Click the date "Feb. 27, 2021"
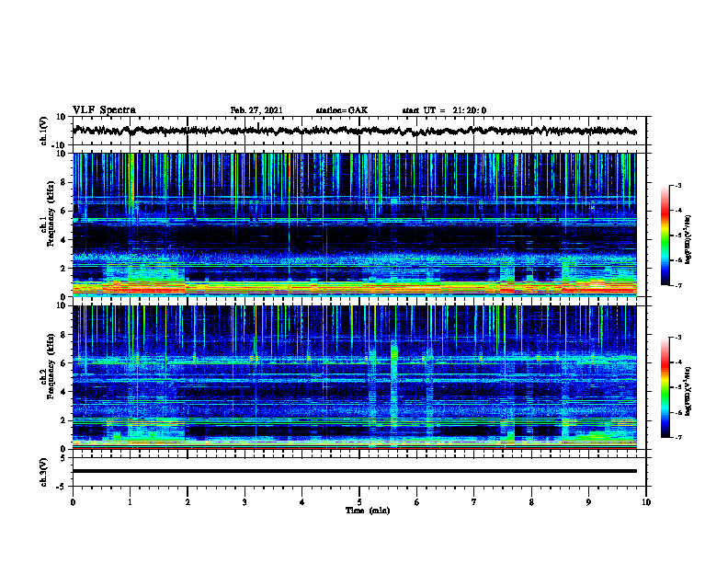728x563 pixels. (x=256, y=110)
